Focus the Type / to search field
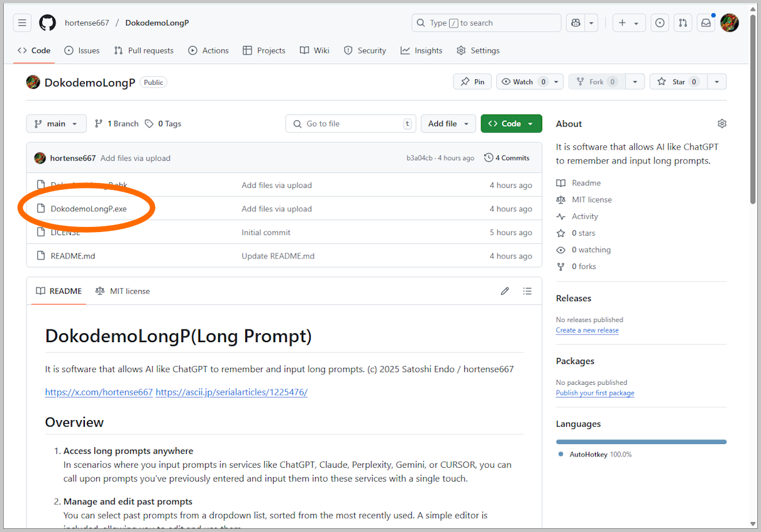 point(486,23)
